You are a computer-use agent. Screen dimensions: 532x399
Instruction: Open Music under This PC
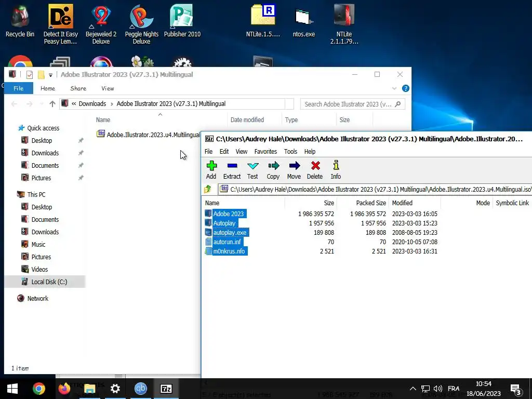pyautogui.click(x=38, y=244)
